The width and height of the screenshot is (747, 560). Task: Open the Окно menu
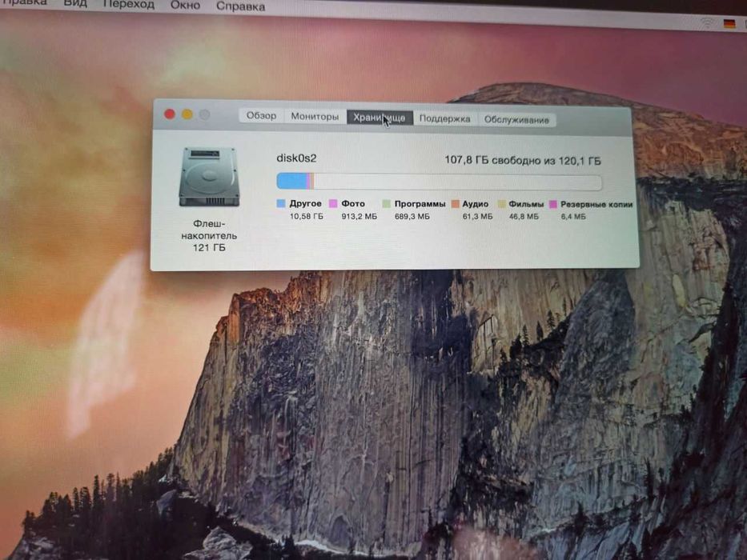185,6
